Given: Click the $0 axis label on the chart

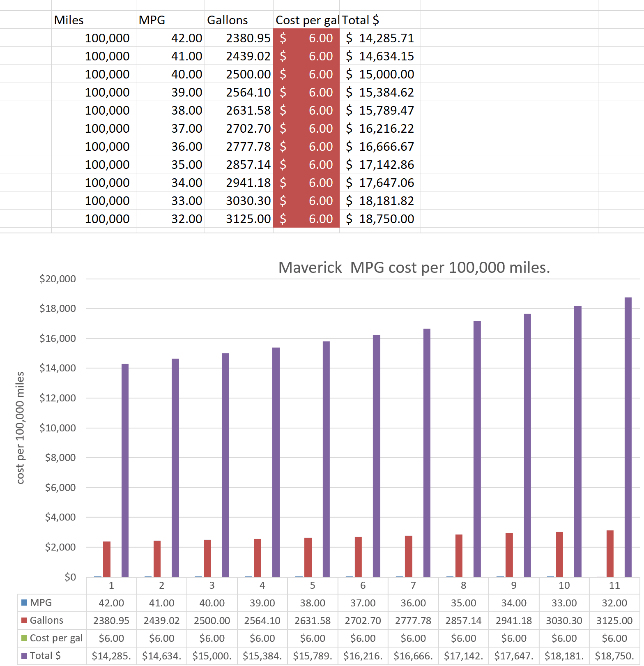Looking at the screenshot, I should pos(70,577).
